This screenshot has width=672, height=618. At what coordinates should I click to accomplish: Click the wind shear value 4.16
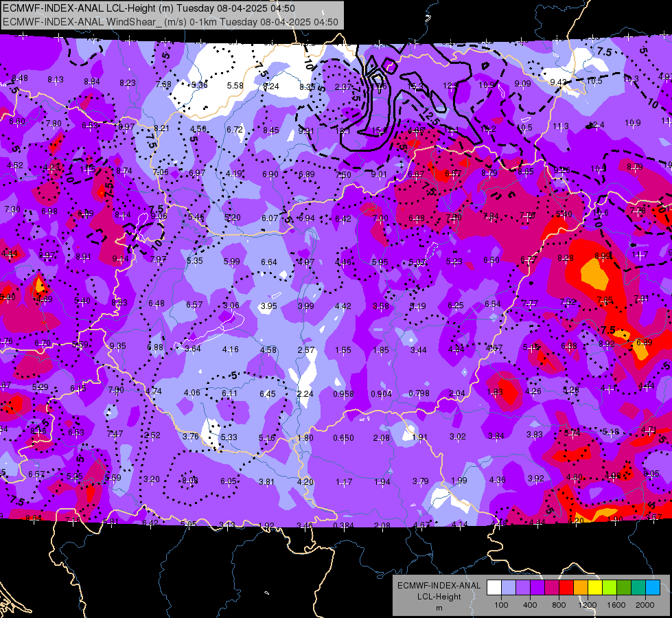[230, 349]
